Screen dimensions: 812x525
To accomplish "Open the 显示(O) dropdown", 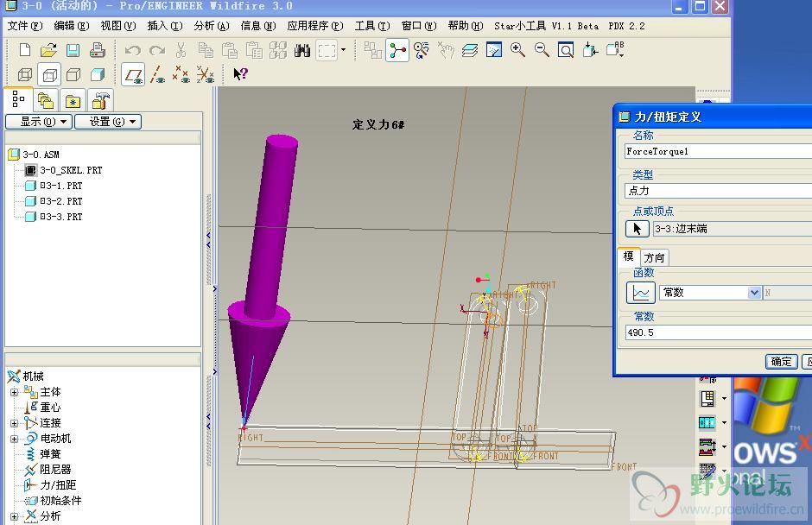I will click(x=38, y=122).
